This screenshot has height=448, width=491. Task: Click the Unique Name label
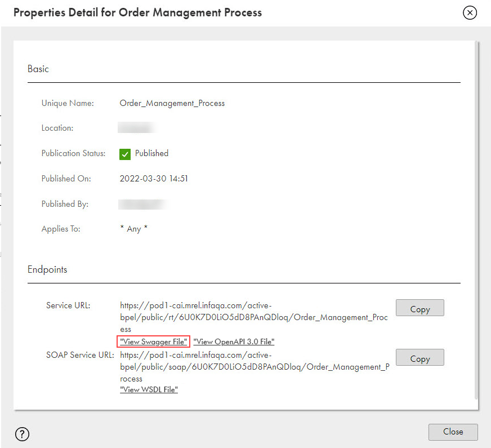[68, 103]
